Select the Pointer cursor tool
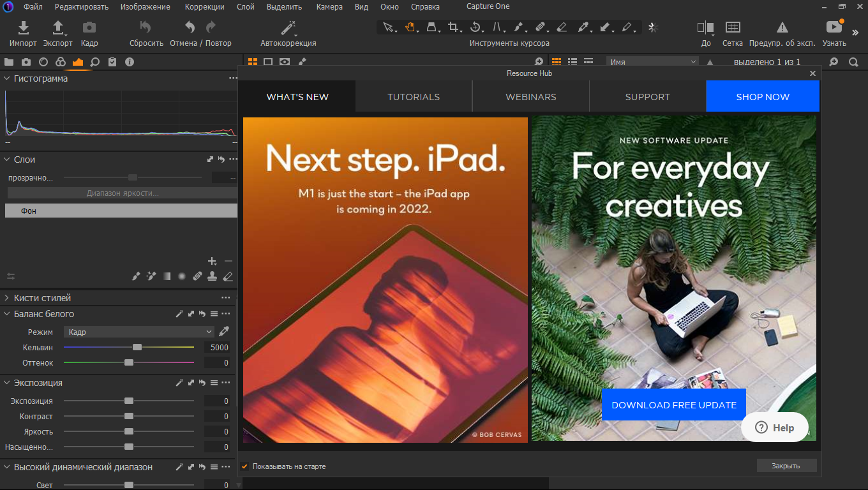This screenshot has width=868, height=490. [387, 27]
